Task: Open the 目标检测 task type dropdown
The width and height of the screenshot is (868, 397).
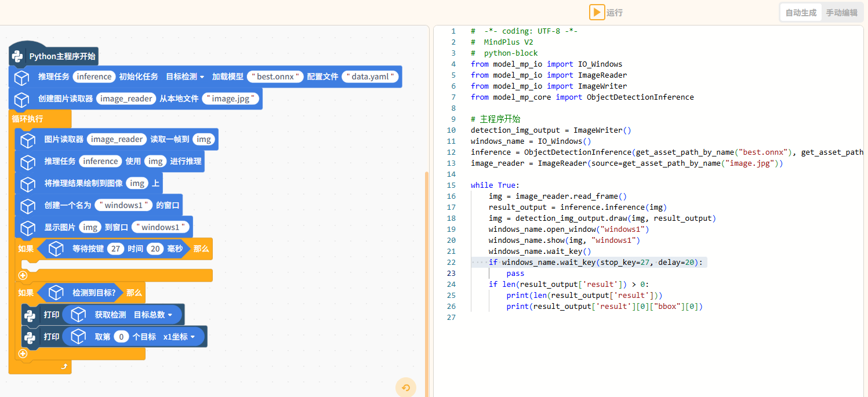Action: (x=185, y=77)
